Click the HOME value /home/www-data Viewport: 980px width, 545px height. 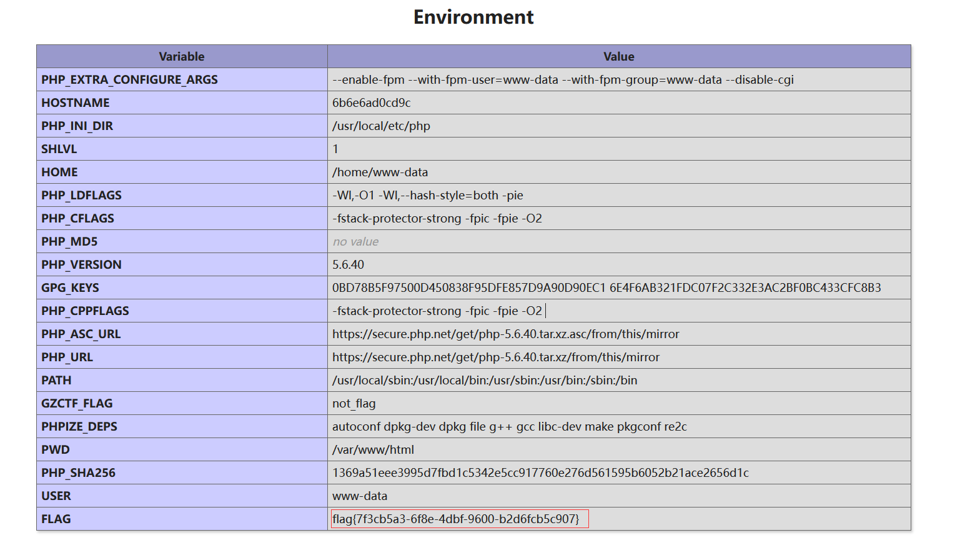click(x=380, y=172)
